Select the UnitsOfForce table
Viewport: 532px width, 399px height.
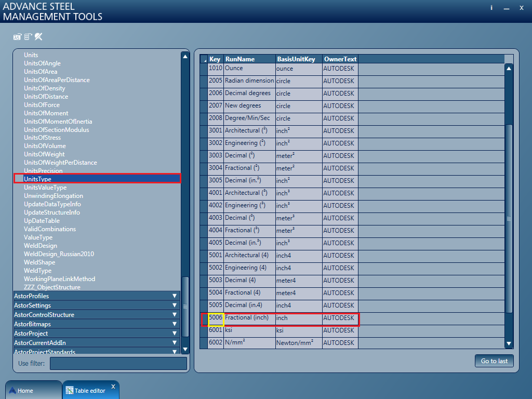tap(42, 105)
